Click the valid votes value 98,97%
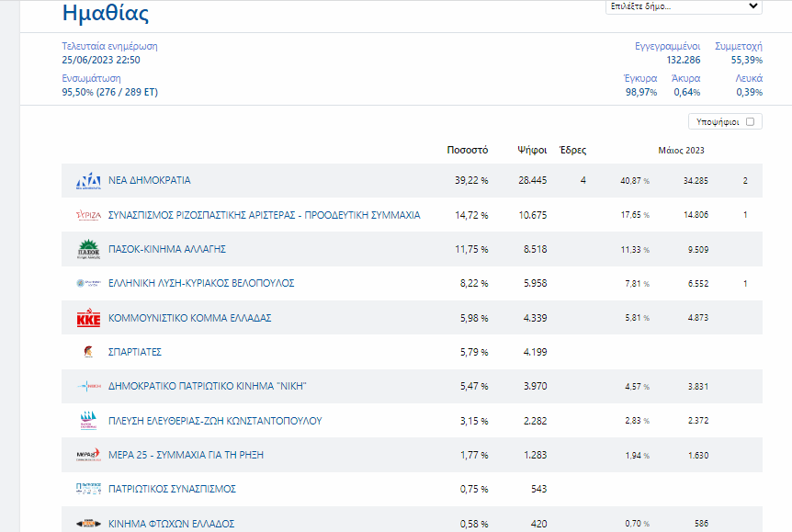This screenshot has height=532, width=792. pyautogui.click(x=641, y=93)
